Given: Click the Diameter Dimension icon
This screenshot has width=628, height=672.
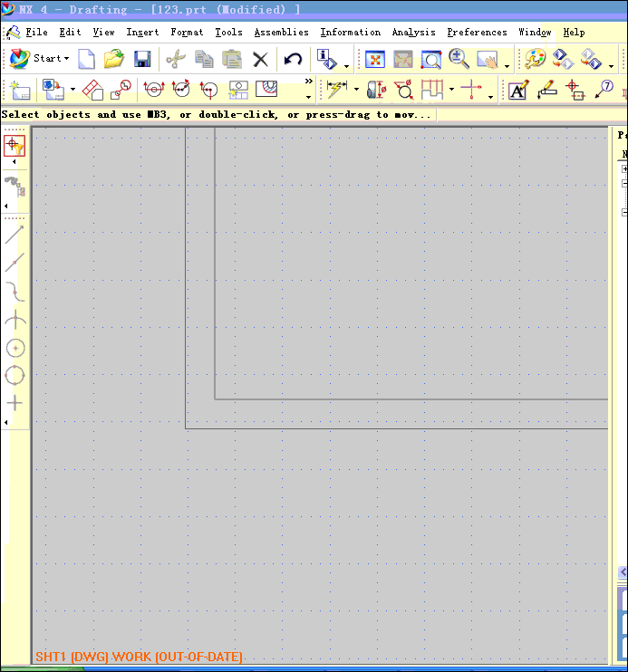Looking at the screenshot, I should [x=403, y=90].
